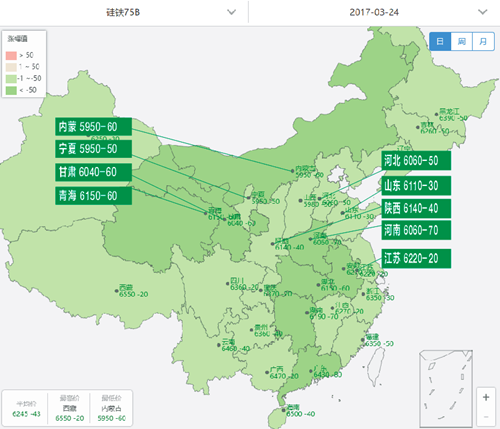Click the Sichuan province marker dot
The image size is (500, 429).
(228, 284)
